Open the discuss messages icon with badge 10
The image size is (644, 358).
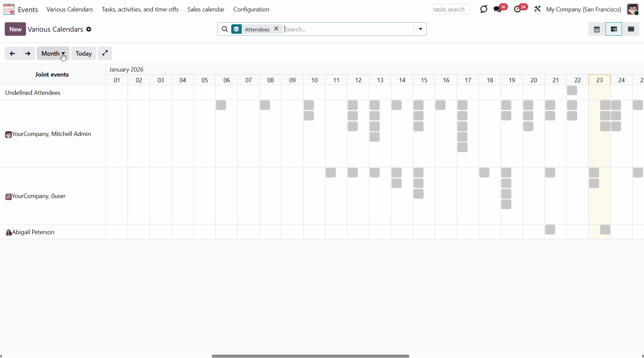click(498, 9)
